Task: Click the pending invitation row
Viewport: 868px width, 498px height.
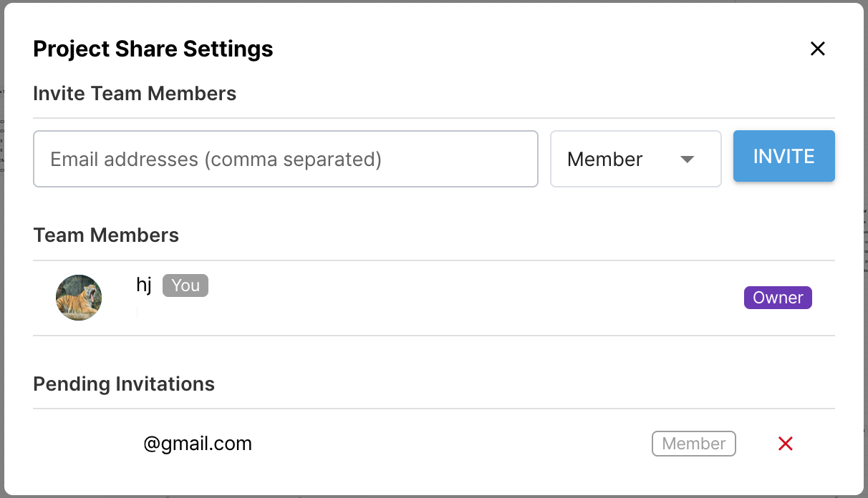Action: pyautogui.click(x=434, y=444)
